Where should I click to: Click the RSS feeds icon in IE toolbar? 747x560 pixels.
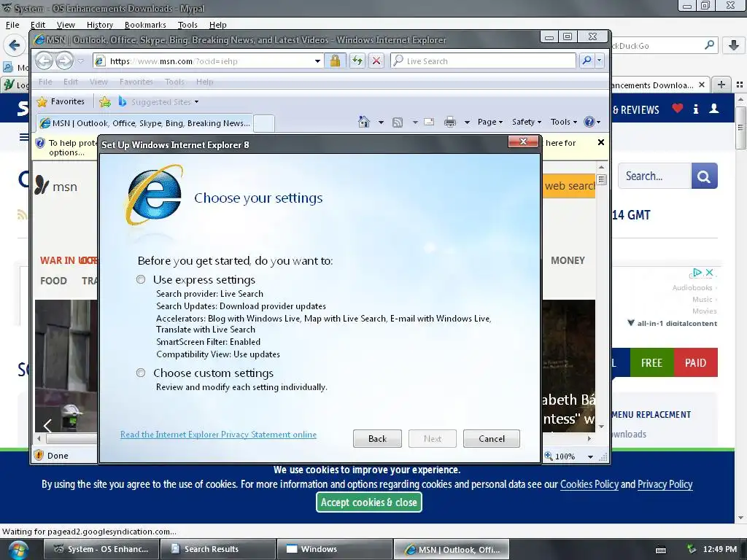[x=398, y=122]
